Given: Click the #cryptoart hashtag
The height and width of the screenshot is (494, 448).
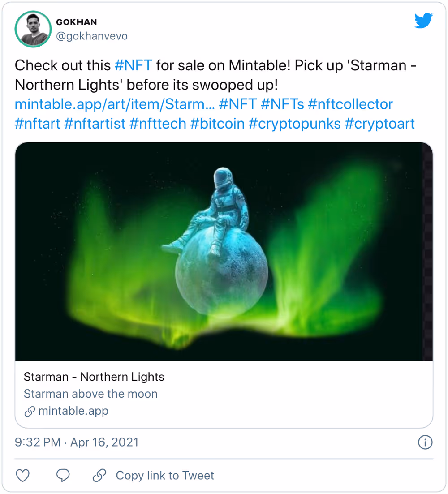Looking at the screenshot, I should [x=380, y=124].
